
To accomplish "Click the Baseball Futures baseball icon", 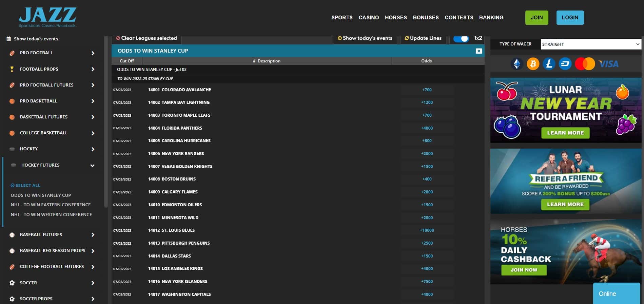I will 12,235.
